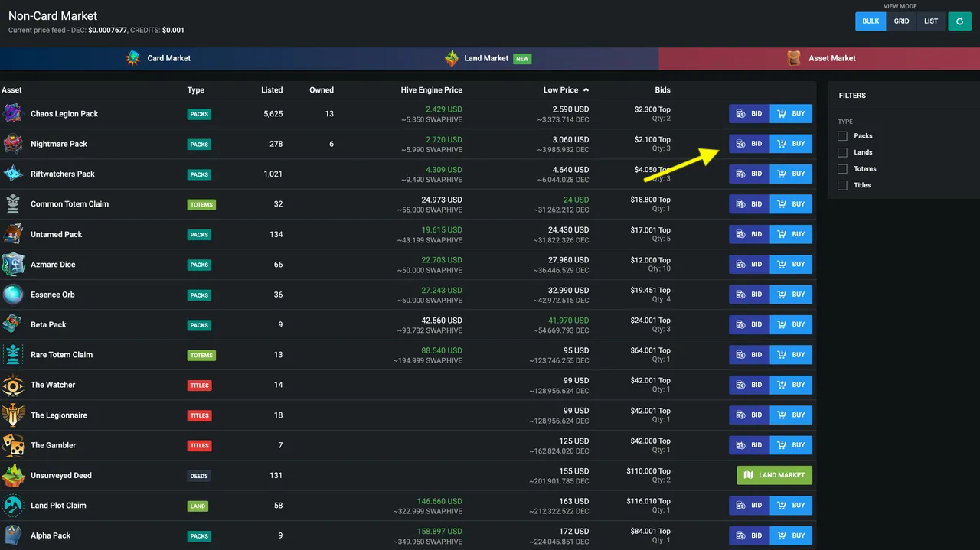Click the Untamed Pack icon

[12, 234]
